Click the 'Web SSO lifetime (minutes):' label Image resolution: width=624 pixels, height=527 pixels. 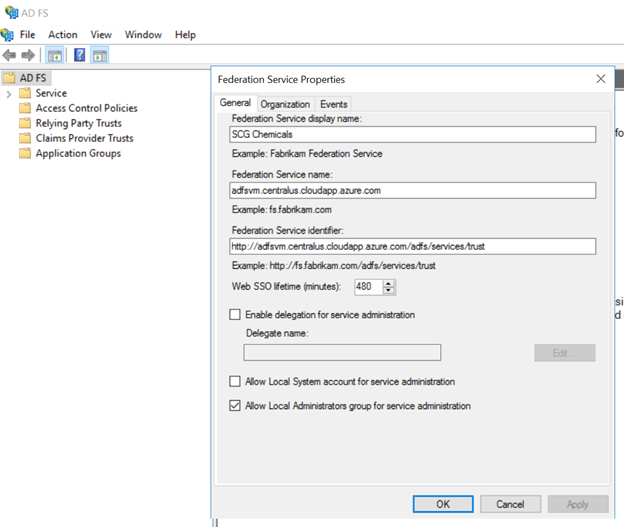286,287
